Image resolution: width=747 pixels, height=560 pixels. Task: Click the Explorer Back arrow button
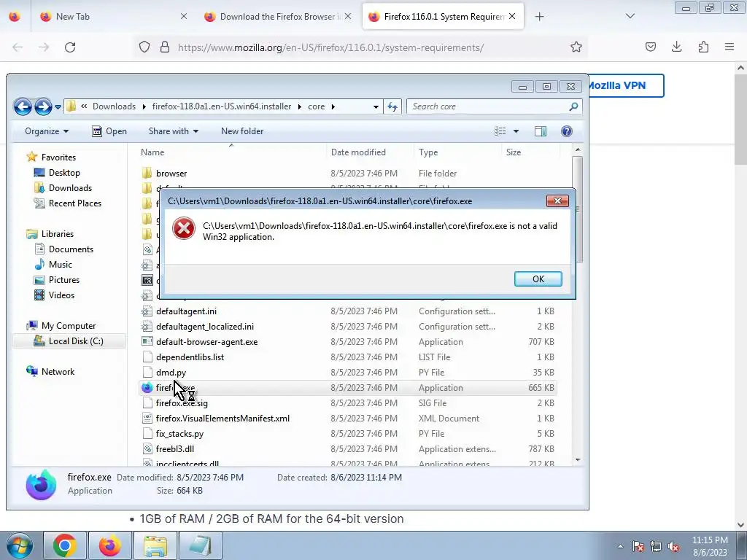click(x=23, y=106)
